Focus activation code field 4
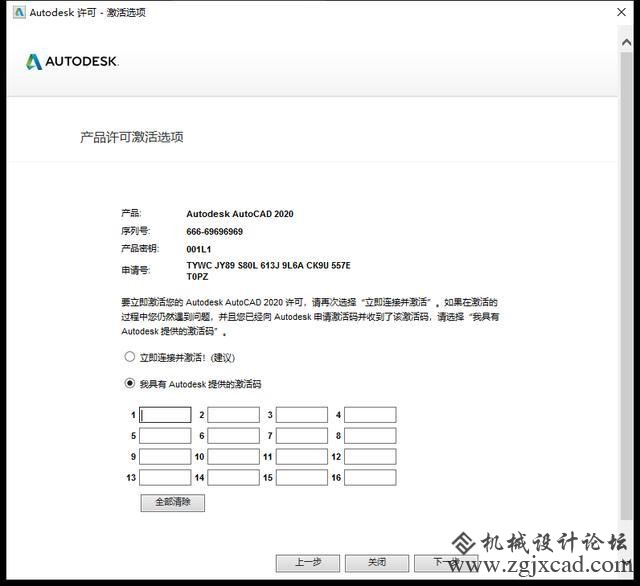640x586 pixels. point(370,415)
